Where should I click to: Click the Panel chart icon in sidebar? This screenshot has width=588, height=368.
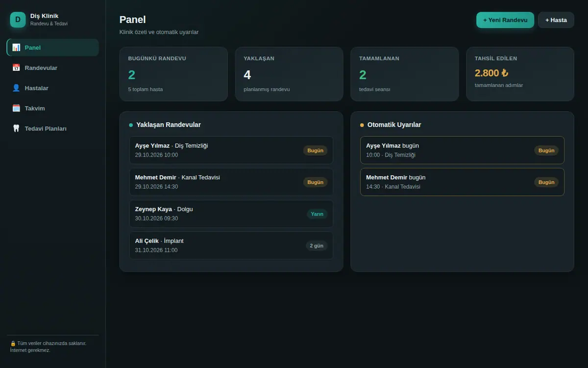point(16,48)
